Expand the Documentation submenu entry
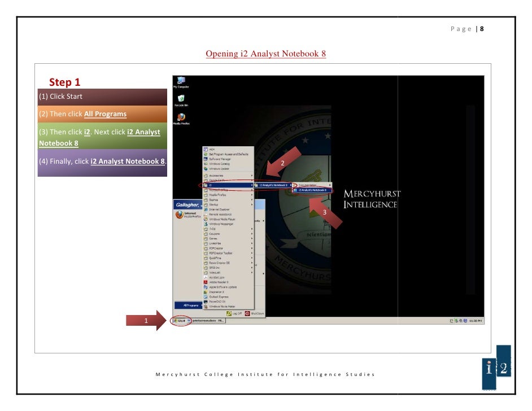The image size is (532, 411). point(312,185)
